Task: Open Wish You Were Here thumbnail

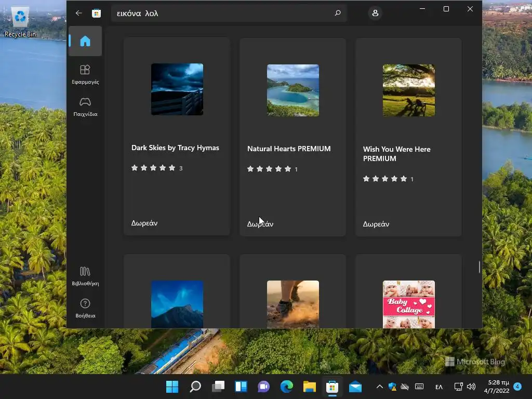Action: tap(409, 90)
